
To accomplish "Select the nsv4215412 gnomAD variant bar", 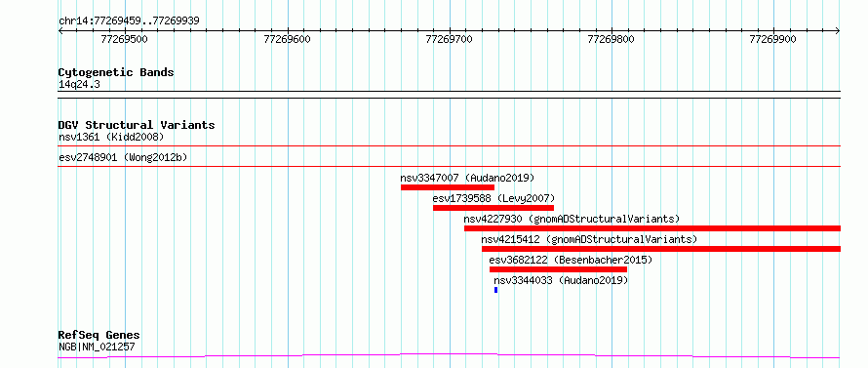I will pyautogui.click(x=661, y=249).
